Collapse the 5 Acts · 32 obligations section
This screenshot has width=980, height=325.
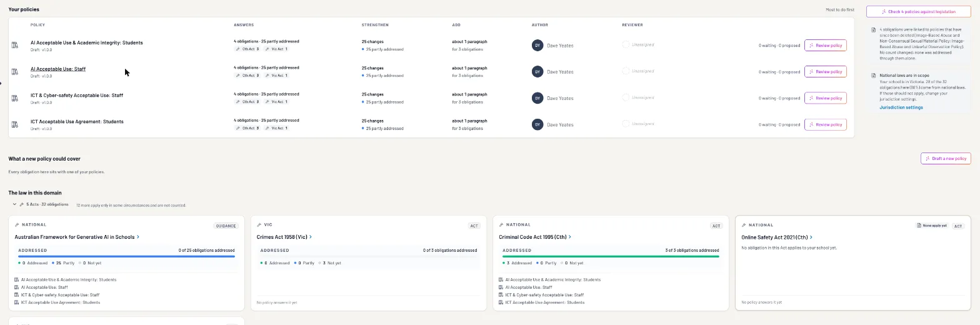click(14, 204)
